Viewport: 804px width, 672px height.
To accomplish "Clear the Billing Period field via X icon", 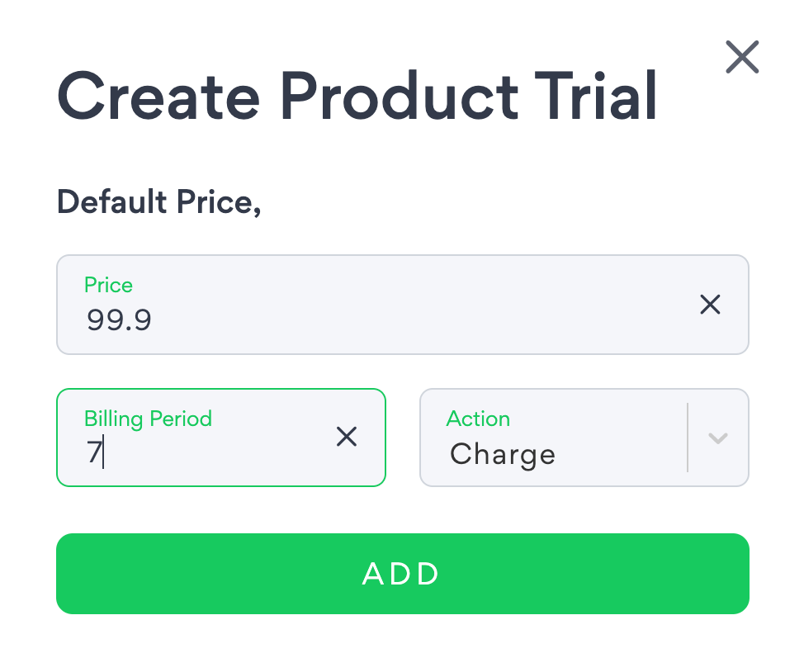I will (x=347, y=437).
